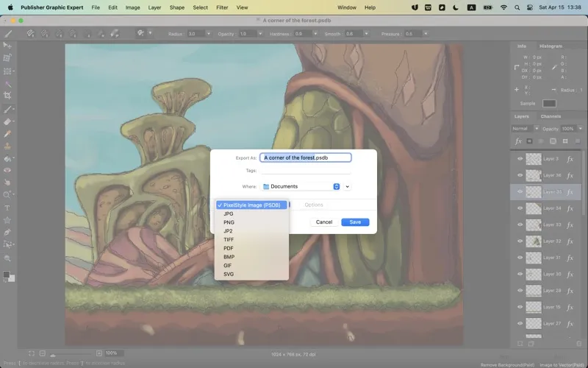This screenshot has height=368, width=588.
Task: Hide Layer 31 using eye icon
Action: point(520,258)
